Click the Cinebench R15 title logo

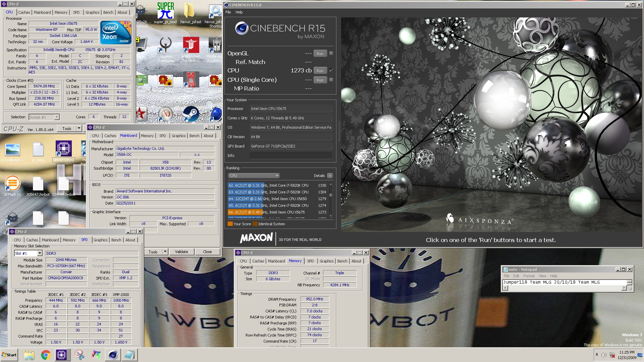280,30
